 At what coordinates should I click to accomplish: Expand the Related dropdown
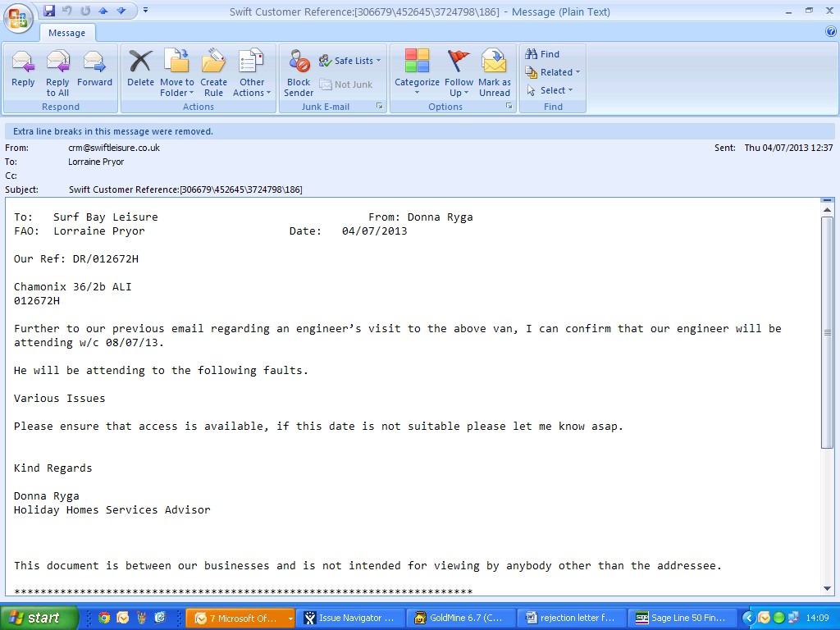pos(553,72)
